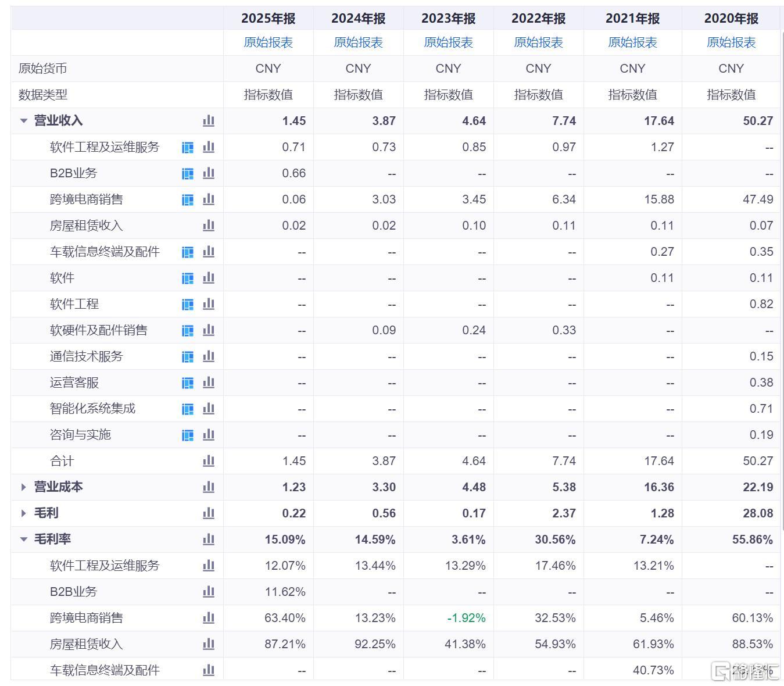Collapse the 营业收入 section
The width and height of the screenshot is (784, 686).
(x=24, y=121)
